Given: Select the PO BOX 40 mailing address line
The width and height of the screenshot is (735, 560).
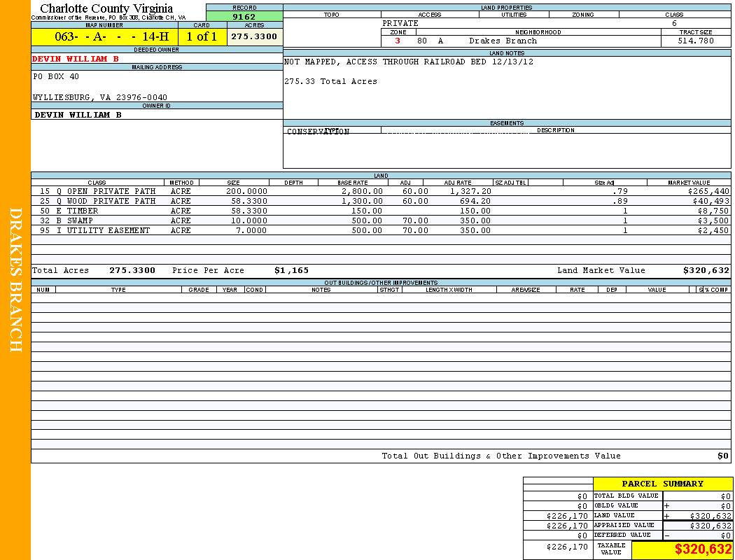Looking at the screenshot, I should click(56, 76).
